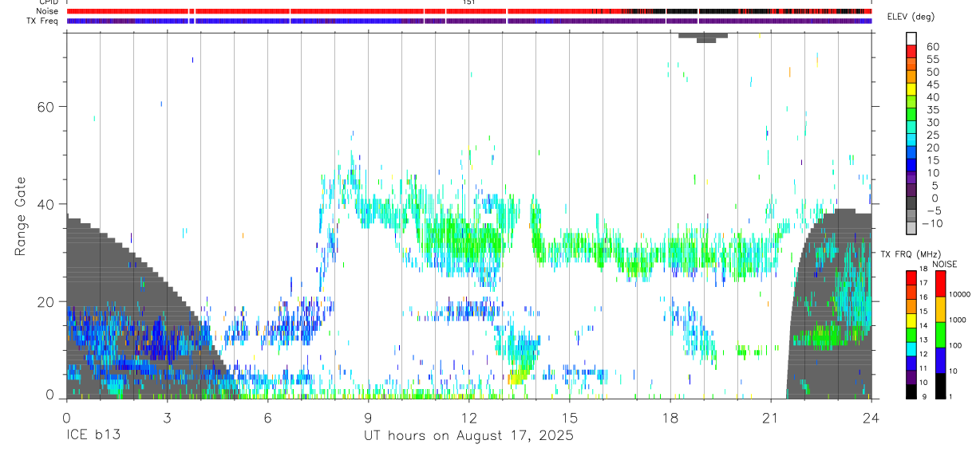Click the red Noise strip above the plot

click(468, 11)
